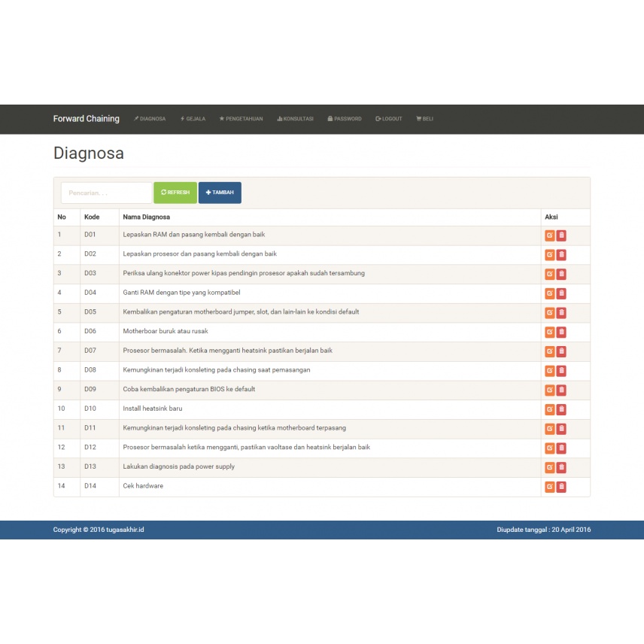Viewport: 644px width, 644px height.
Task: Delete the D12 diagnosis entry
Action: [561, 448]
